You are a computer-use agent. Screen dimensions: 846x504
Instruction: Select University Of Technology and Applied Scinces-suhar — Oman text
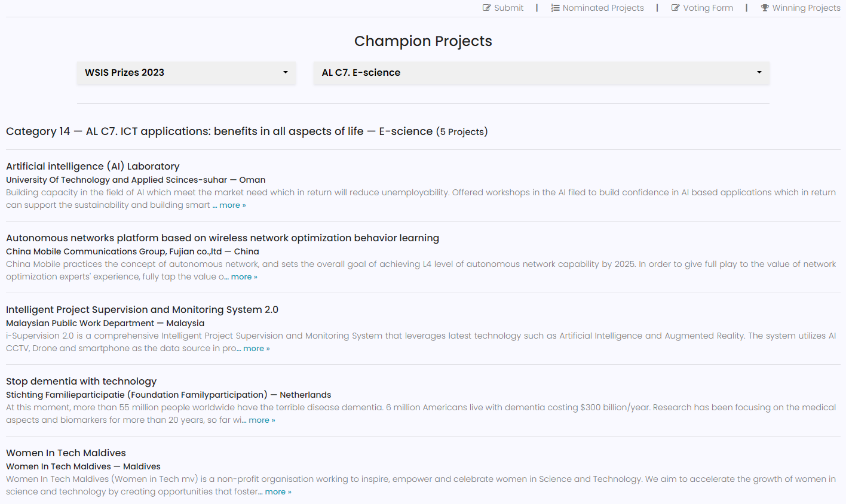tap(136, 180)
